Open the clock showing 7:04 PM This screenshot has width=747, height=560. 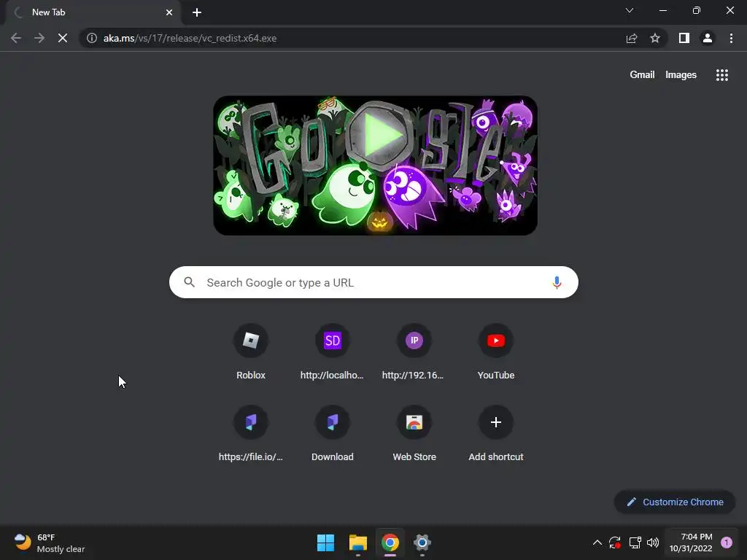coord(690,542)
